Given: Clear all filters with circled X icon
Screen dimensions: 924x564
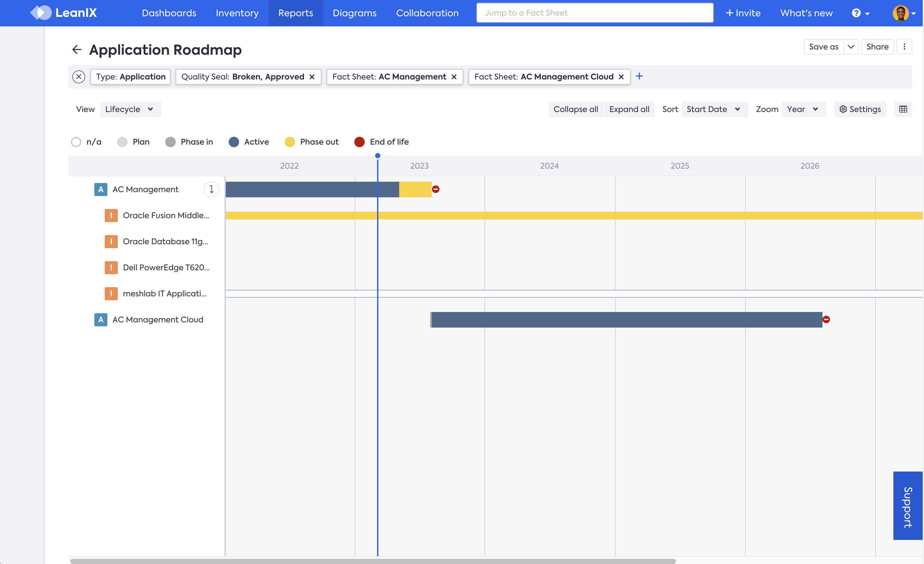Looking at the screenshot, I should coord(79,77).
